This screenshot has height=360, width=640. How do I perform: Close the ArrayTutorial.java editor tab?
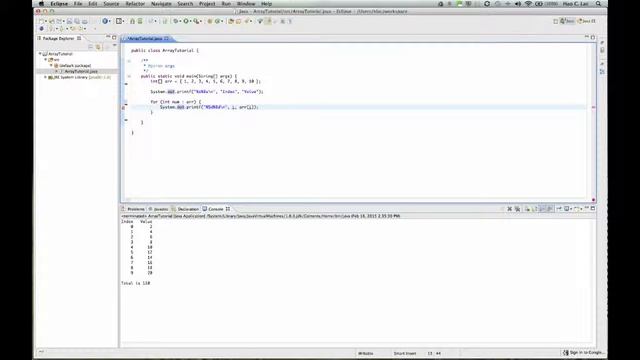click(167, 38)
